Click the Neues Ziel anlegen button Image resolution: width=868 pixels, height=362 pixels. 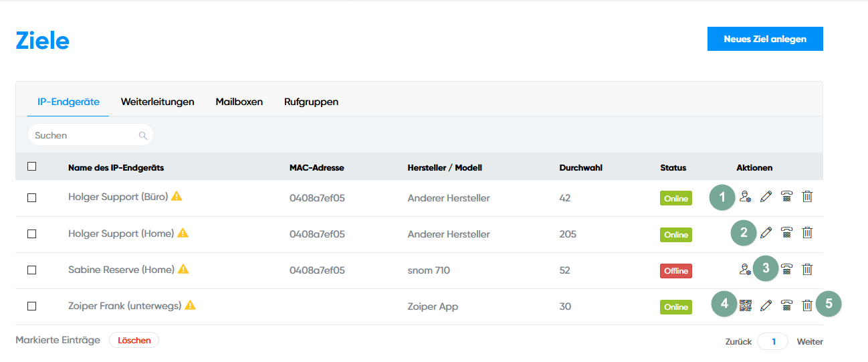pyautogui.click(x=764, y=39)
